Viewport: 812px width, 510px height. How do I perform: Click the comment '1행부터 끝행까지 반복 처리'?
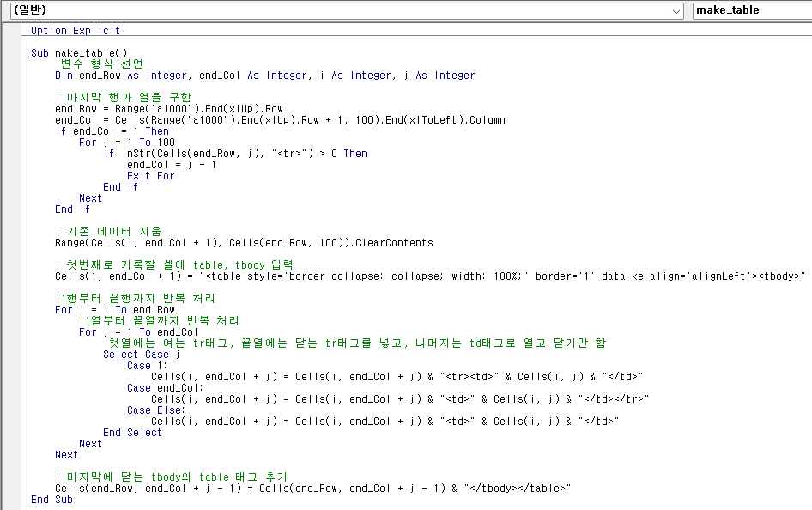point(135,298)
